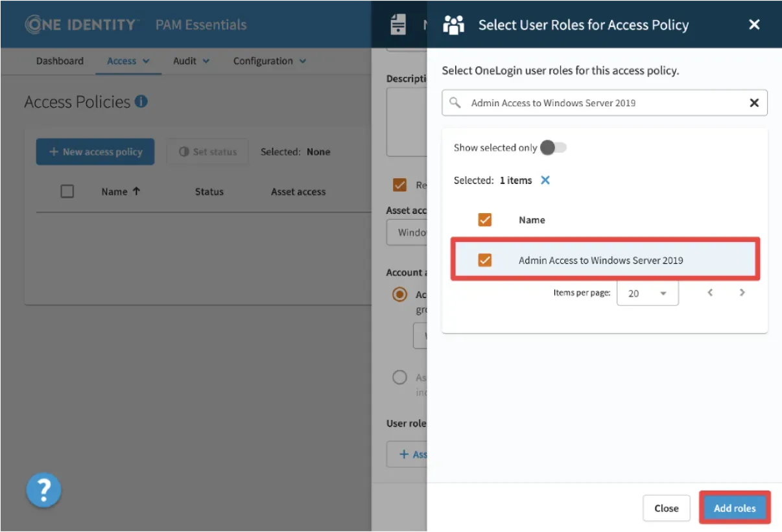Screen dimensions: 782x532
Task: Close the Select User Roles dialog
Action: coord(754,25)
